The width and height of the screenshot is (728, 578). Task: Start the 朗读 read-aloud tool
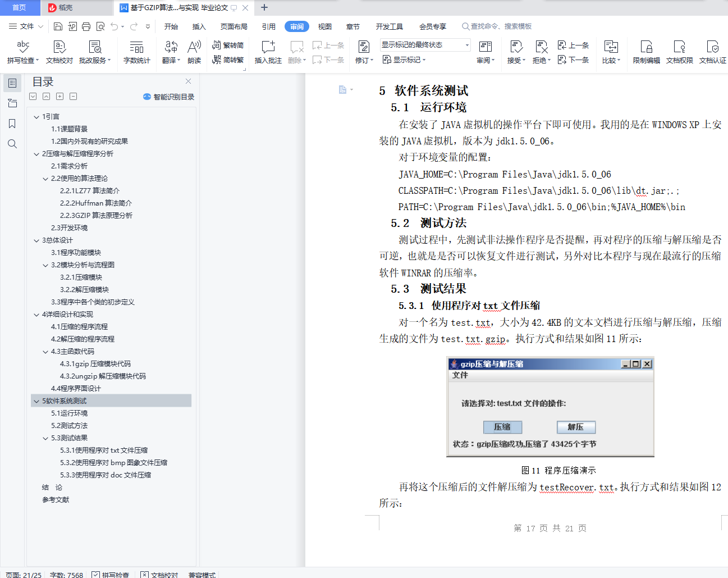[x=194, y=52]
